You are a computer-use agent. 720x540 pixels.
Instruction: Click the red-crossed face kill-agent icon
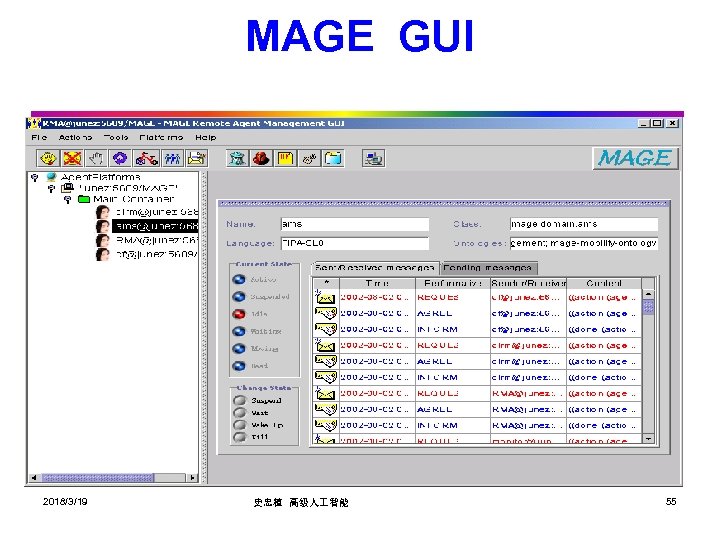pyautogui.click(x=72, y=158)
